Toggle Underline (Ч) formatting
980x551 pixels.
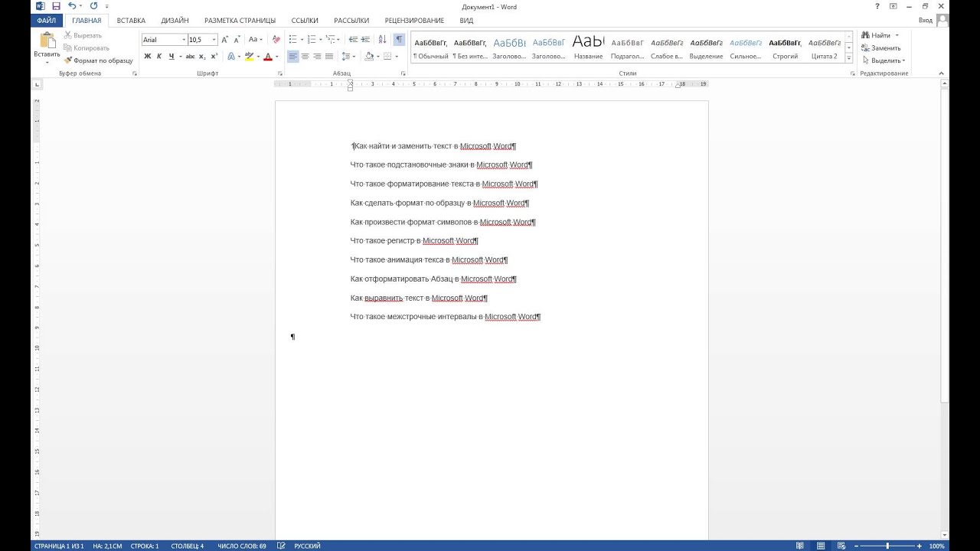(x=171, y=57)
